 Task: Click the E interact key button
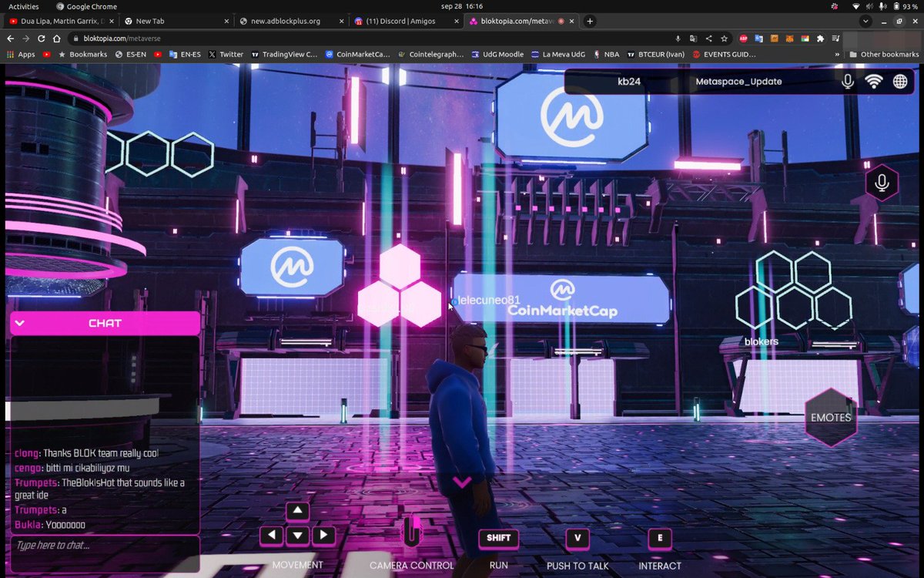[660, 538]
